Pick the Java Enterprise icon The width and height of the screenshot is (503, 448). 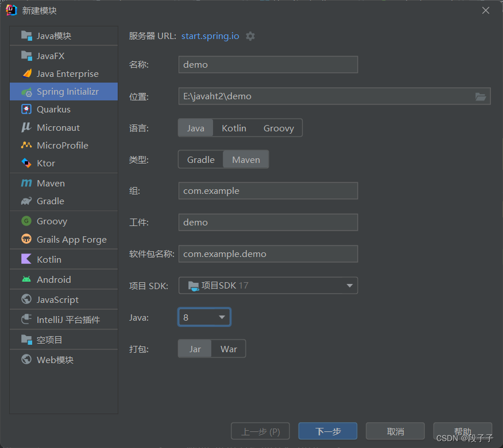coord(27,73)
